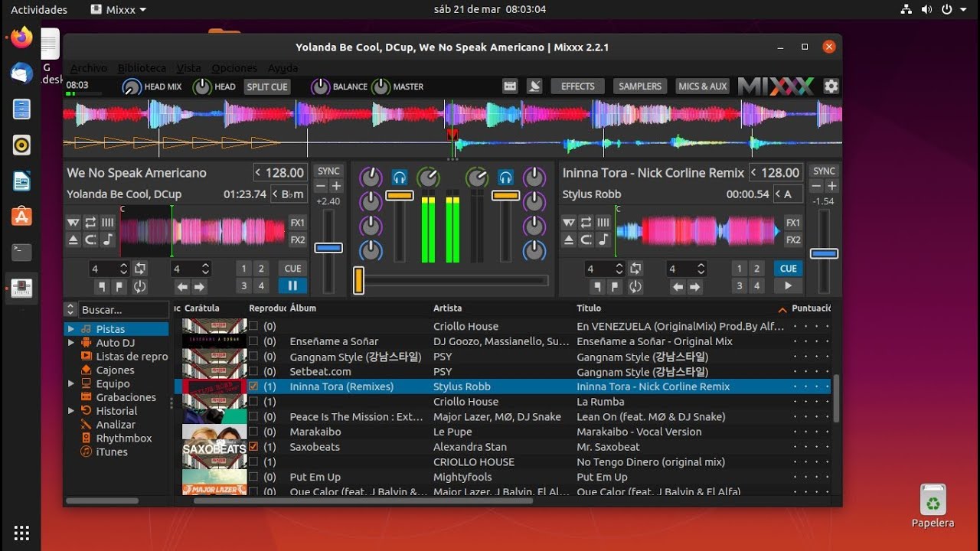Toggle played checkbox for Saxobeats row
Viewport: 980px width, 551px height.
click(x=253, y=447)
